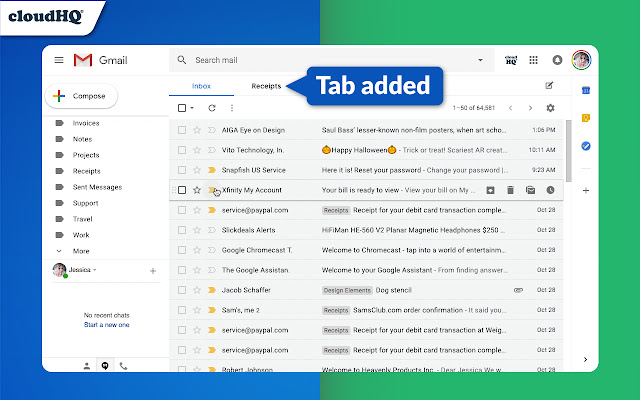Open the Google apps grid
The image size is (640, 400).
coord(533,60)
